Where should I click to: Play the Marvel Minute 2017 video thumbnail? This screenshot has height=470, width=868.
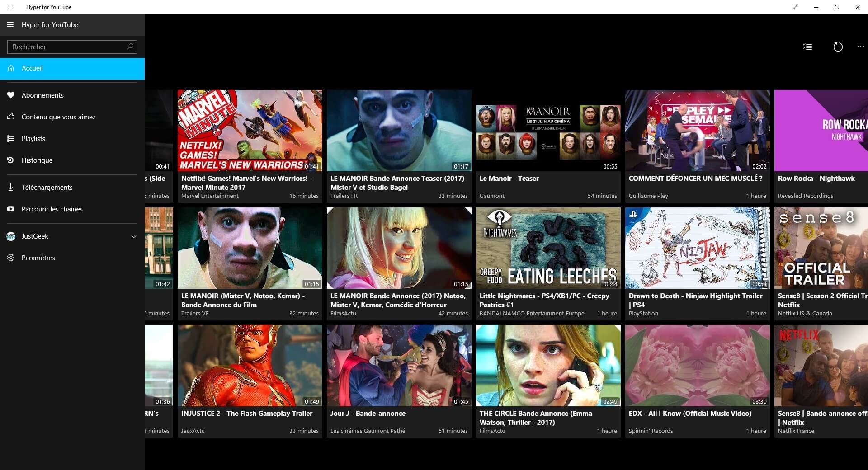point(250,131)
